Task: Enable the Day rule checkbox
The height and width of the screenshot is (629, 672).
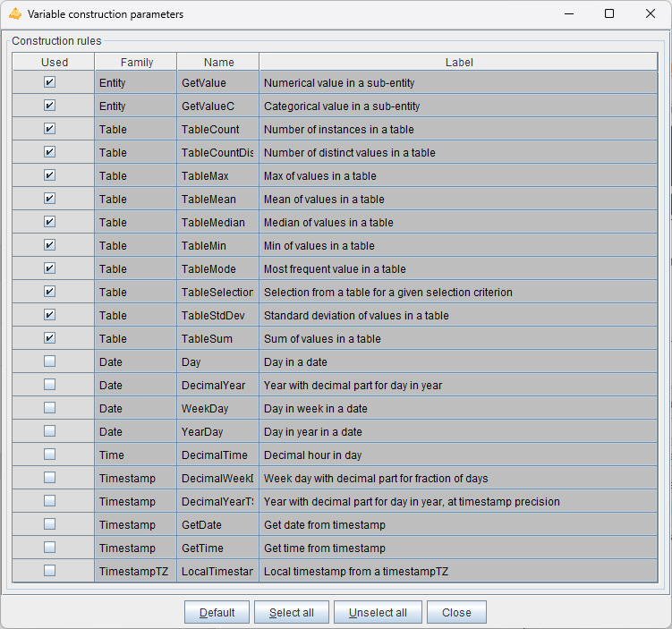Action: (50, 361)
